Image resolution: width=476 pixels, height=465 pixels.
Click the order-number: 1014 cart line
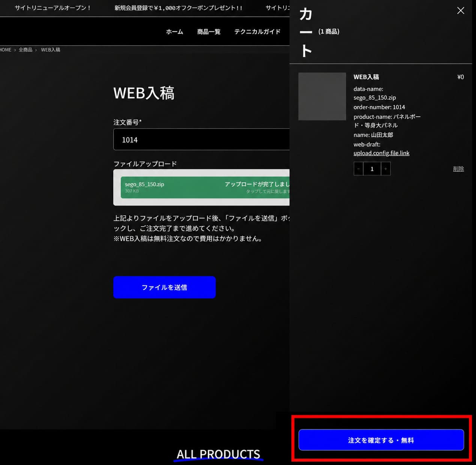pyautogui.click(x=379, y=107)
